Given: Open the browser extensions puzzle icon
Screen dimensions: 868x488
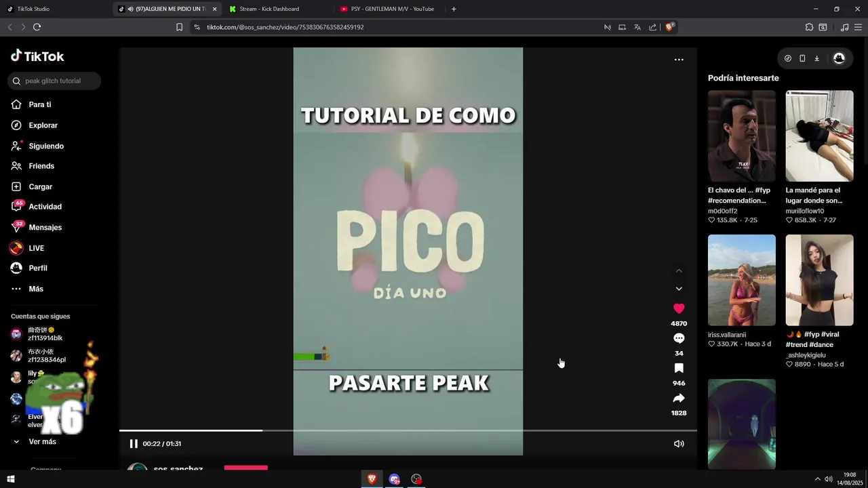Looking at the screenshot, I should tap(809, 27).
